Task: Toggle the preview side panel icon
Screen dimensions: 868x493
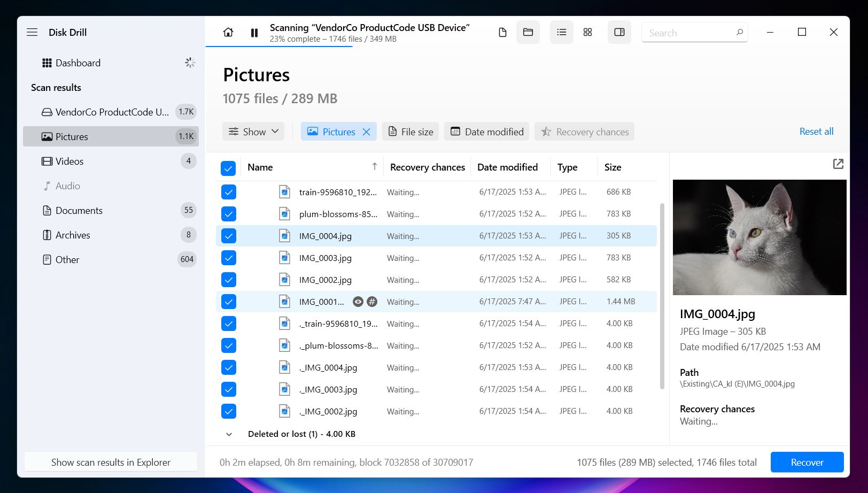Action: click(x=619, y=32)
